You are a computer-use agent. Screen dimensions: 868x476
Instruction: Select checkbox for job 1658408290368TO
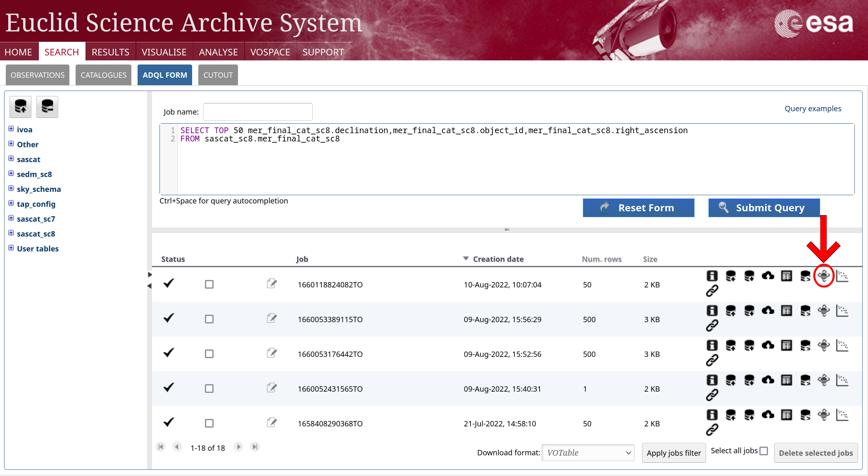[209, 423]
